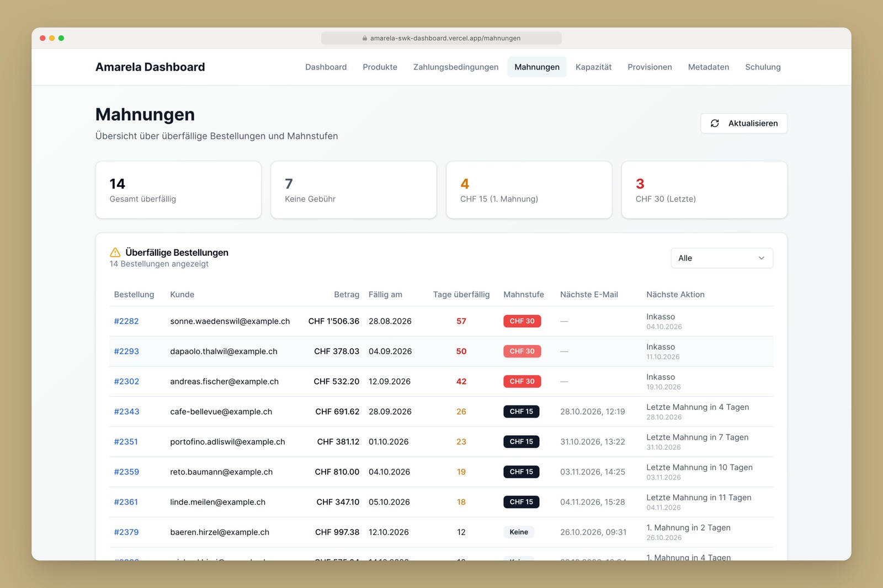Open the Dashboard nav tab
This screenshot has height=588, width=883.
click(326, 67)
